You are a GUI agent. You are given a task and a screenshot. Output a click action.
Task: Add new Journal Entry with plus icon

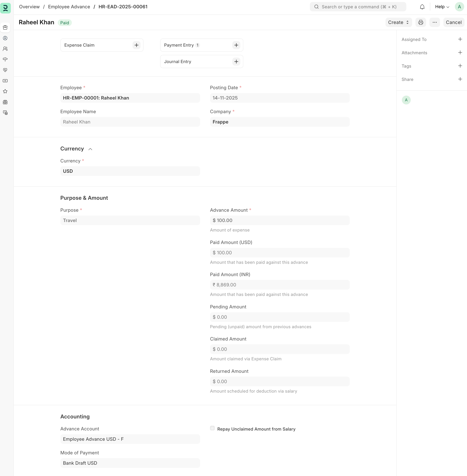[236, 62]
